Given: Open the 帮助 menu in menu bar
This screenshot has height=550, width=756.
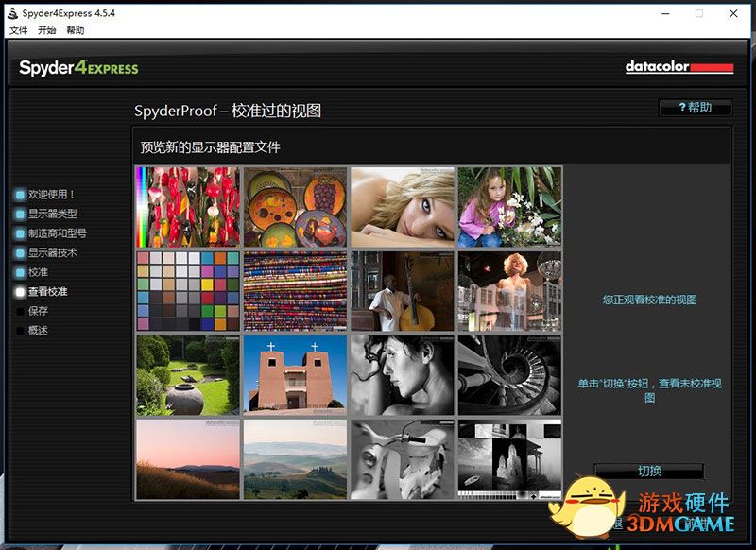Looking at the screenshot, I should click(x=76, y=30).
